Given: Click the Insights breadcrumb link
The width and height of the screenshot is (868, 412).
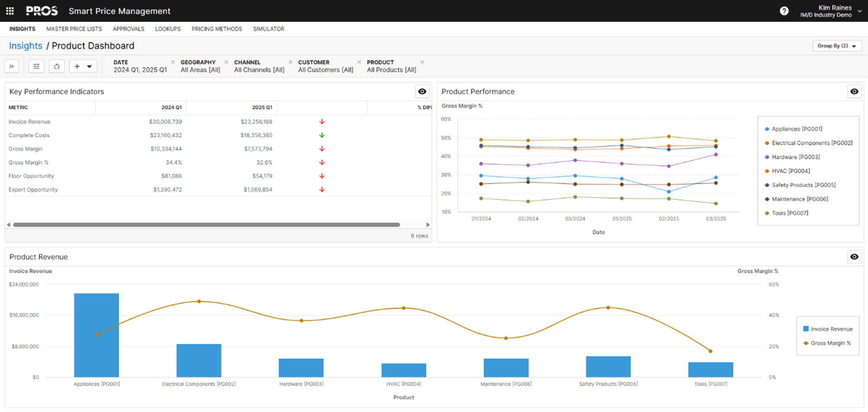Looking at the screenshot, I should pos(25,45).
